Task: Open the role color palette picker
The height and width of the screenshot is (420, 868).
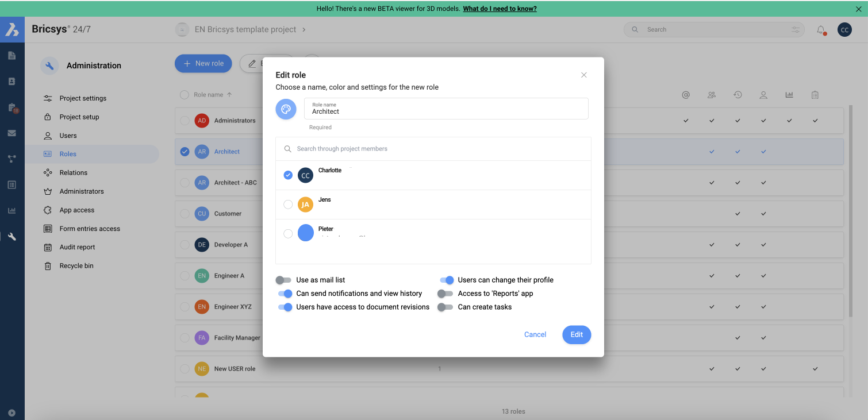Action: 286,109
